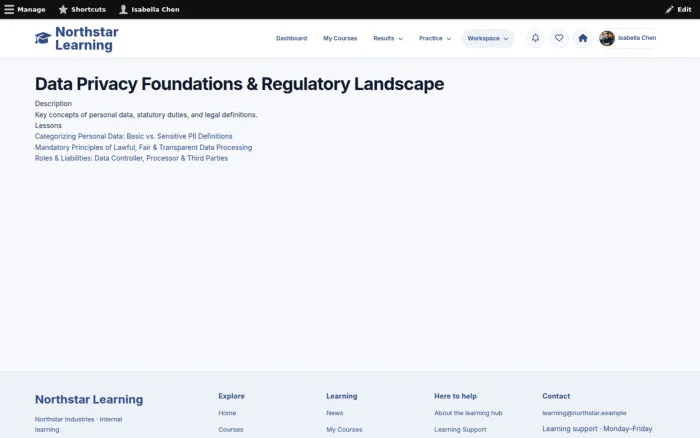Open lesson Mandatory Principles of Lawful, Fair & Transparent
This screenshot has width=700, height=438.
(143, 147)
